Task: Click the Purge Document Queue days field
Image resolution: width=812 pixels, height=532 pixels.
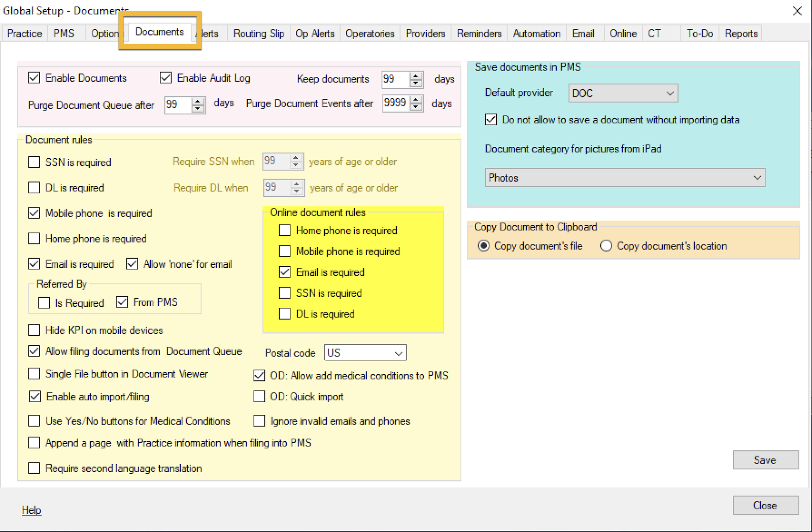Action: (x=178, y=104)
